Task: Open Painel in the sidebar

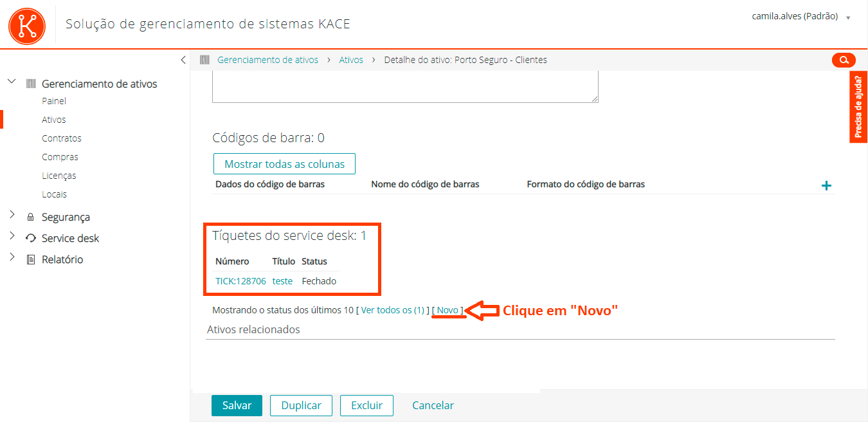Action: (x=54, y=101)
